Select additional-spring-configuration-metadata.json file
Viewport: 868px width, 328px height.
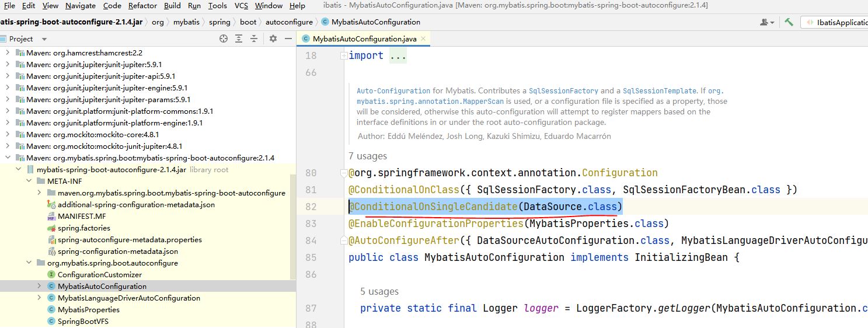pyautogui.click(x=135, y=204)
